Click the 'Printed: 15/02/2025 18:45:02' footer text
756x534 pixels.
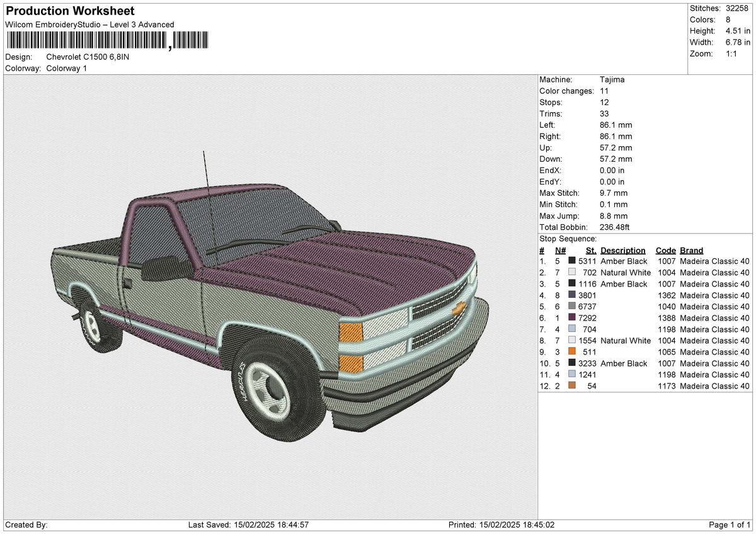point(501,525)
